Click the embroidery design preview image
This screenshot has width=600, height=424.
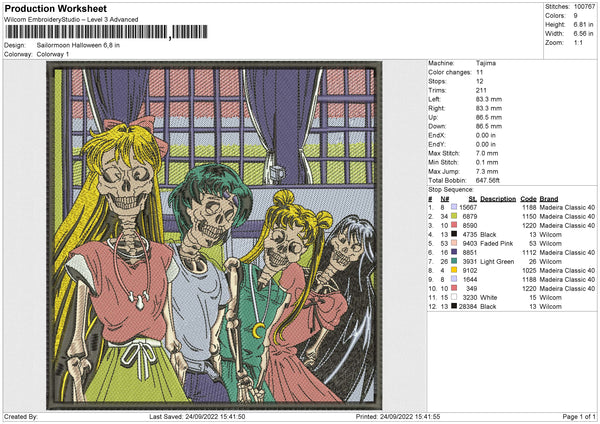coord(214,235)
